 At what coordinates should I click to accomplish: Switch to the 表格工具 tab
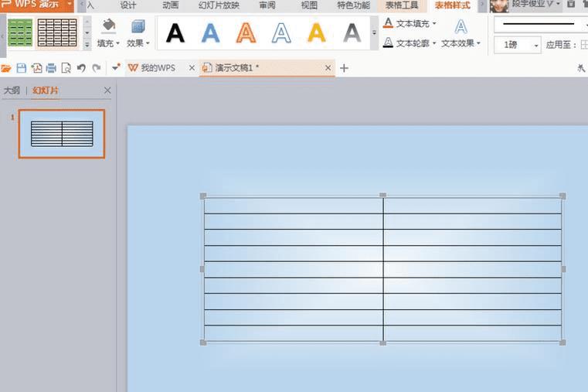pos(402,5)
